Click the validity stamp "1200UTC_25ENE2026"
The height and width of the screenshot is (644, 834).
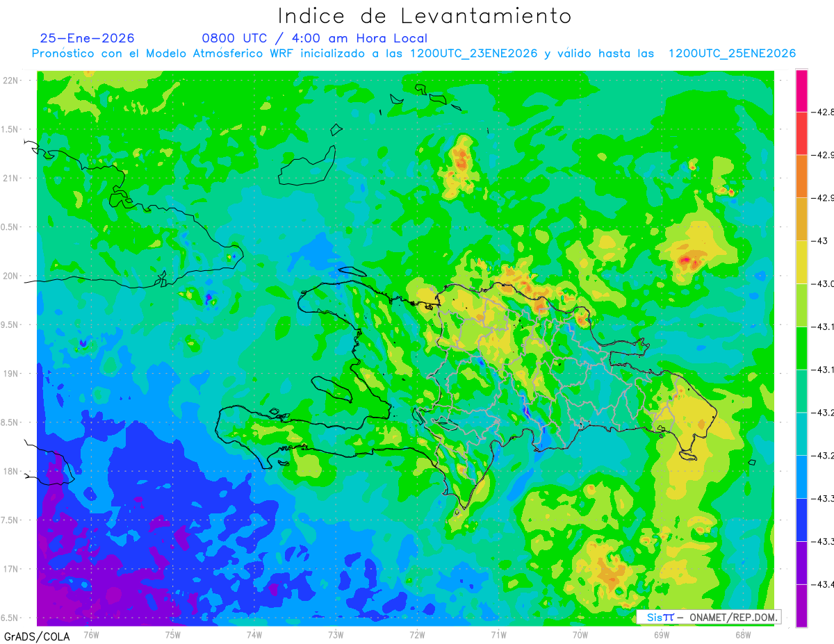click(x=732, y=53)
